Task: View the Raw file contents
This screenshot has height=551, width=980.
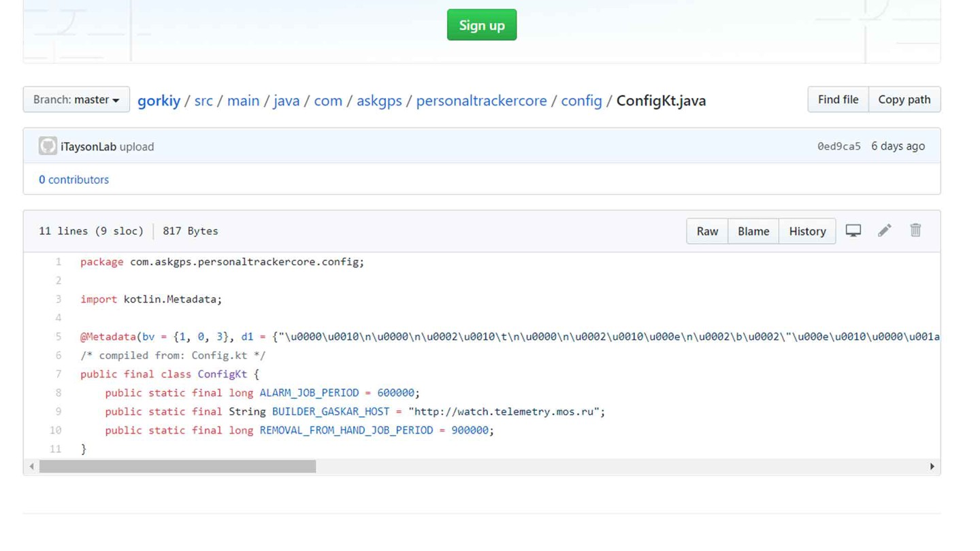Action: click(707, 231)
